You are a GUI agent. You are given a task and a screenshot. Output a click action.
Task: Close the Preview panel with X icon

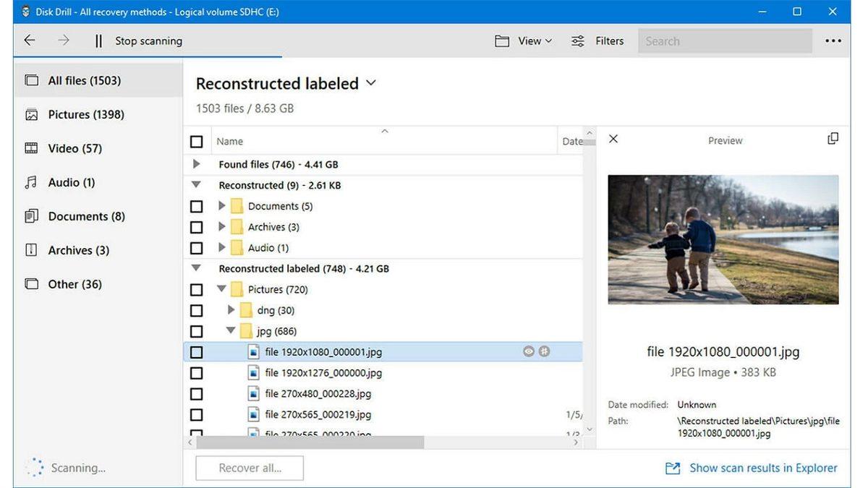pyautogui.click(x=613, y=139)
